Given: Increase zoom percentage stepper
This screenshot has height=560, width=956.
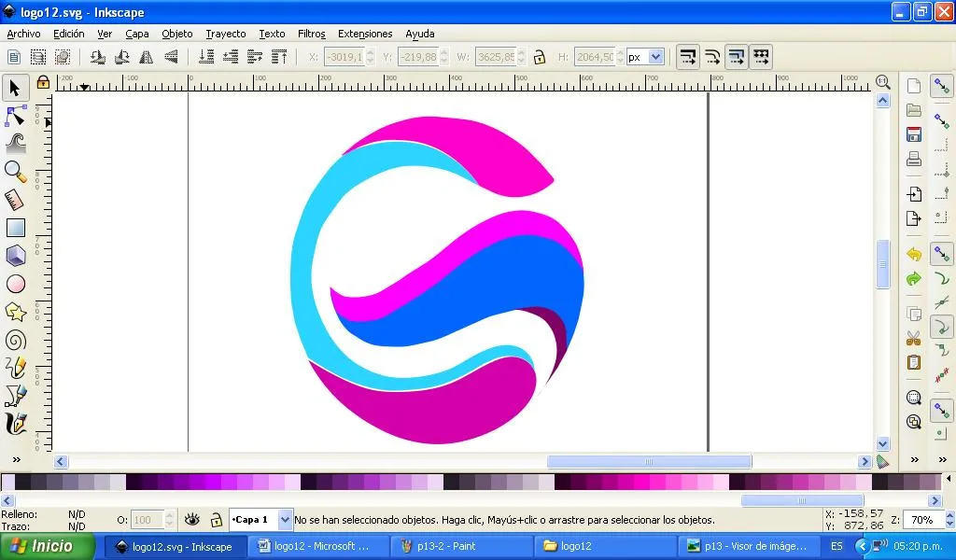Looking at the screenshot, I should pos(949,515).
